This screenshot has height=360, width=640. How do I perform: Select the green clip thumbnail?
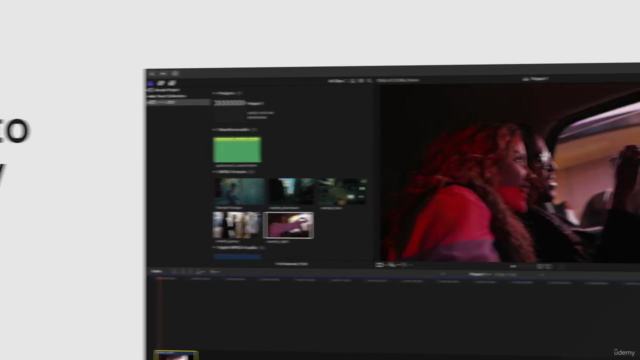click(237, 150)
